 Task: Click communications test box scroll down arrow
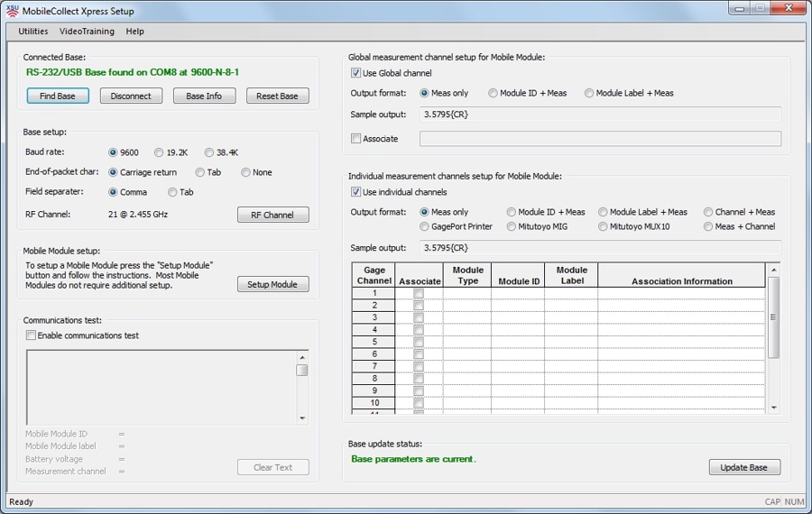point(302,418)
